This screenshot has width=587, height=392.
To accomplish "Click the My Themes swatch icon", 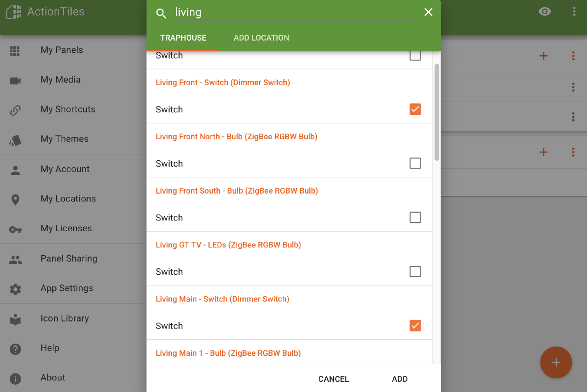I will (15, 140).
